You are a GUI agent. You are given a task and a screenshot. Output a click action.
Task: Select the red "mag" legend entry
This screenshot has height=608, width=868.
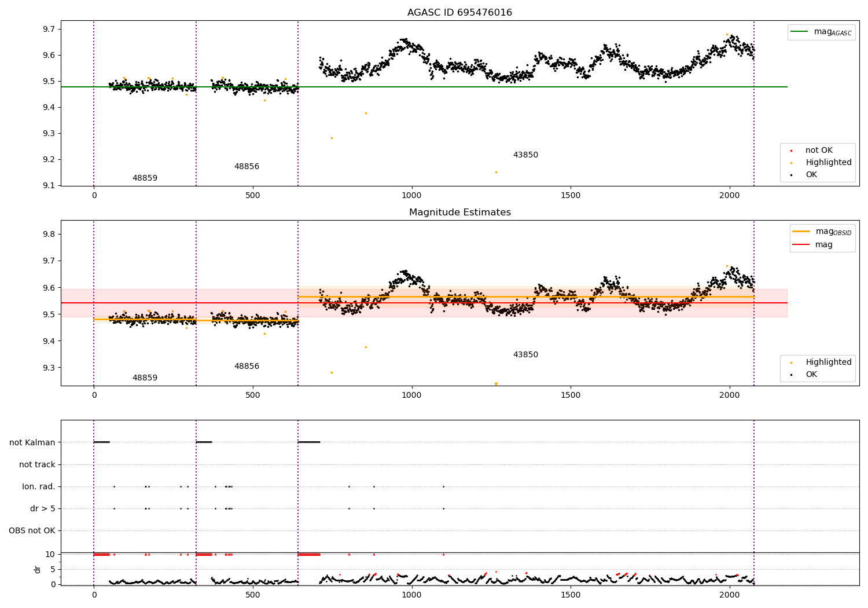(812, 245)
